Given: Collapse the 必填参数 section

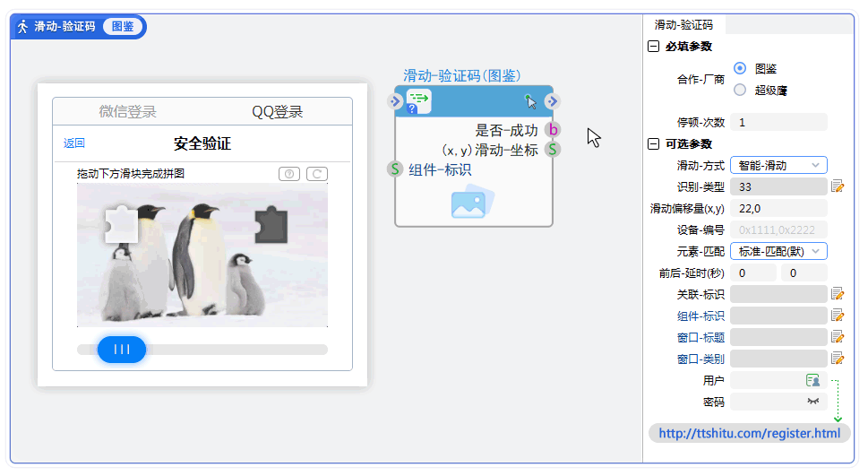Looking at the screenshot, I should [653, 47].
